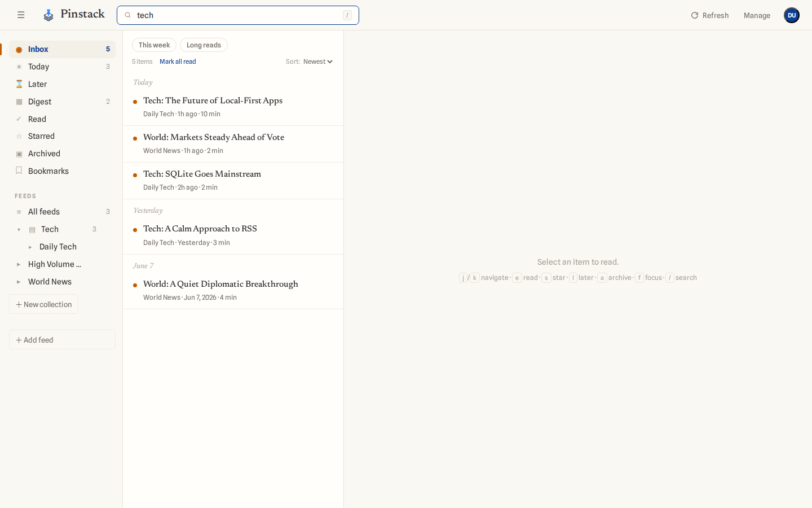This screenshot has height=508, width=812.
Task: Select the World News feed label
Action: tap(50, 282)
